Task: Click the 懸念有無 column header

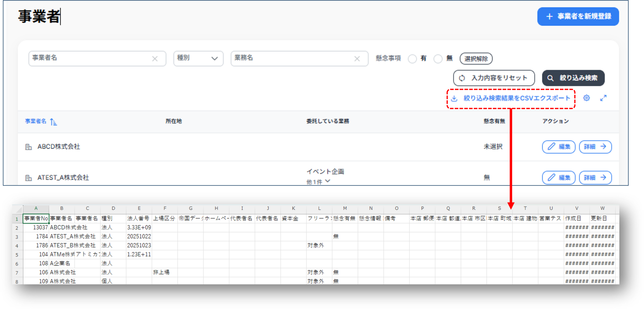Action: click(x=494, y=121)
